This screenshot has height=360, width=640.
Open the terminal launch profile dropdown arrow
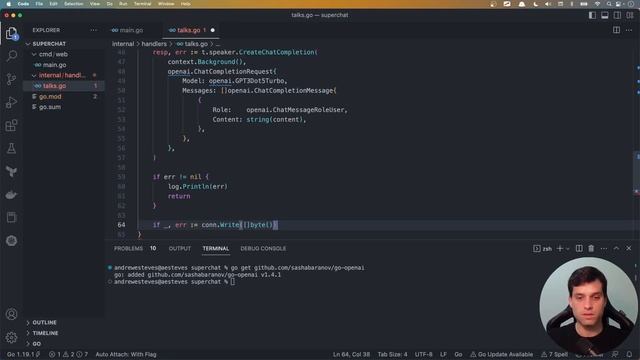tap(567, 248)
